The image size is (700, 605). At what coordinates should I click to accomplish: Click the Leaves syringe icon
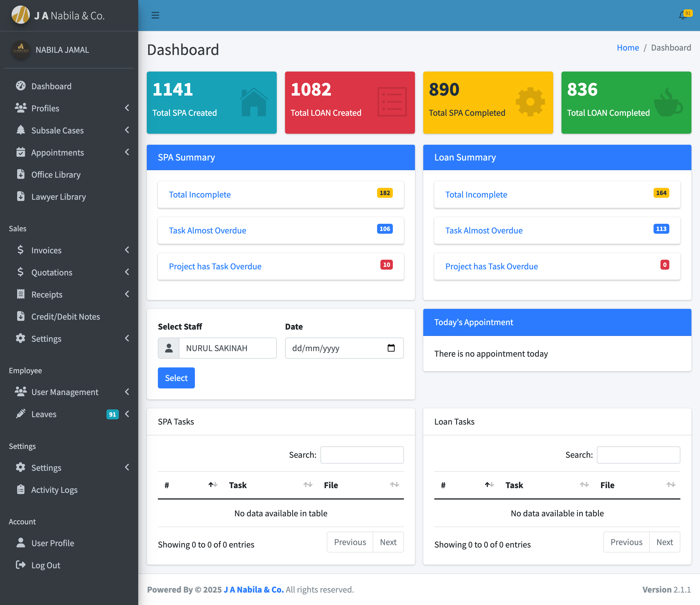[x=21, y=414]
